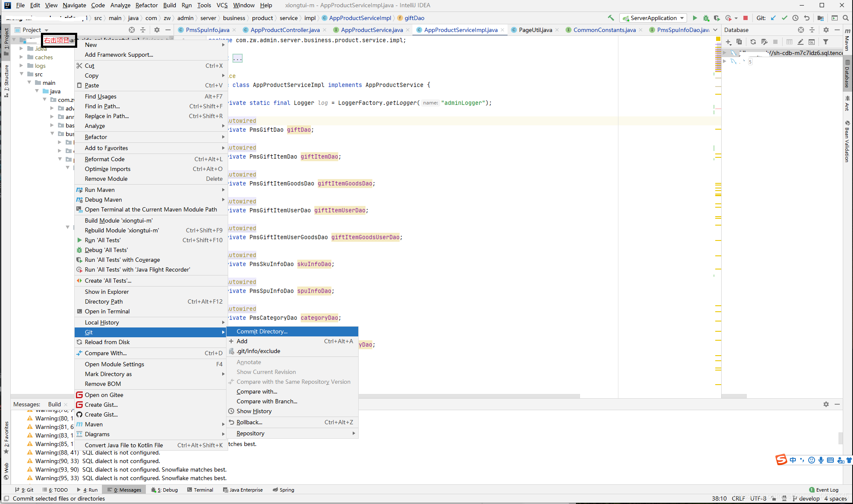Image resolution: width=853 pixels, height=504 pixels.
Task: Click the develop branch in status bar
Action: click(806, 498)
